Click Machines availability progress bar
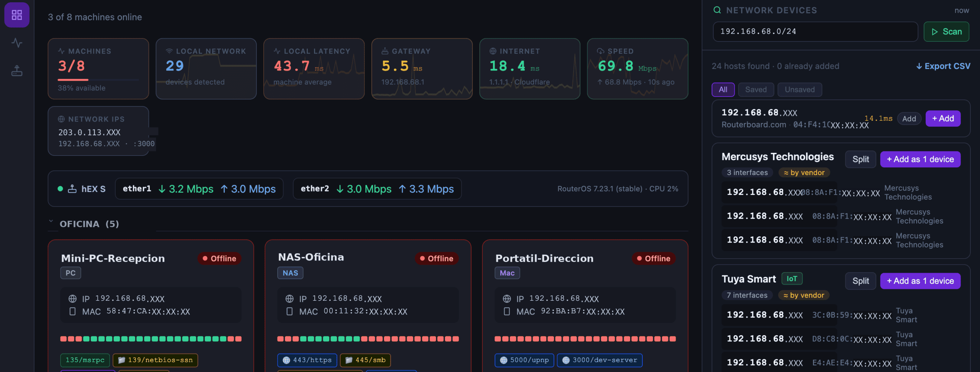This screenshot has height=372, width=980. (98, 80)
